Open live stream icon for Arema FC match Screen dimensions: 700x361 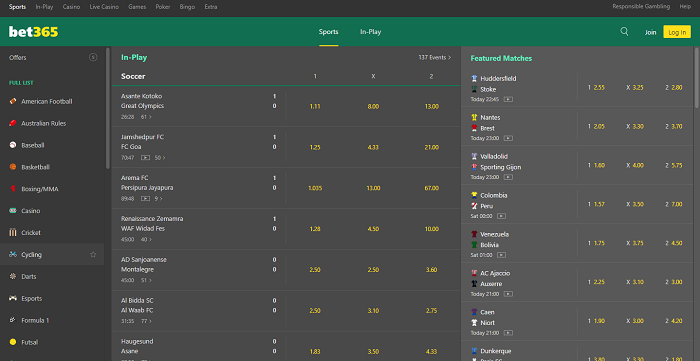(145, 199)
